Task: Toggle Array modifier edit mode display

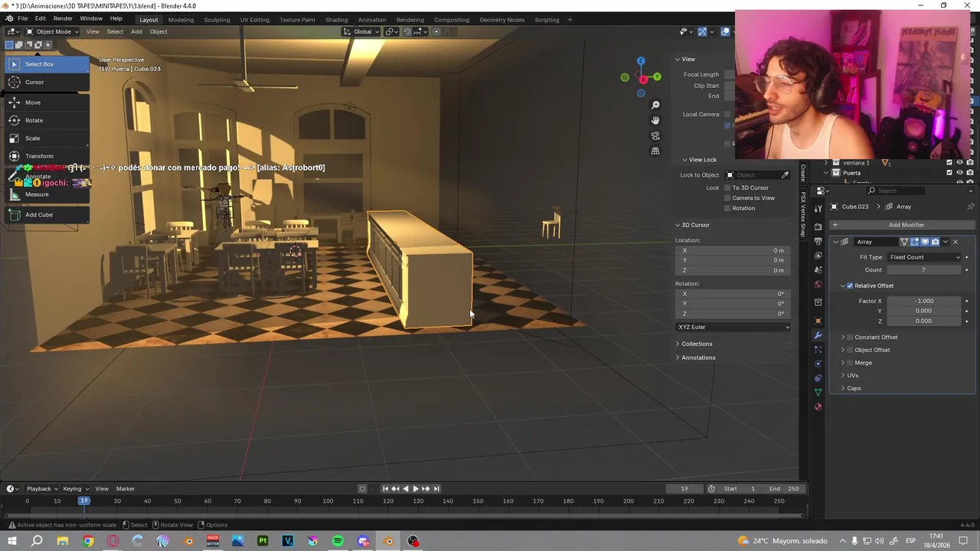Action: pyautogui.click(x=914, y=242)
